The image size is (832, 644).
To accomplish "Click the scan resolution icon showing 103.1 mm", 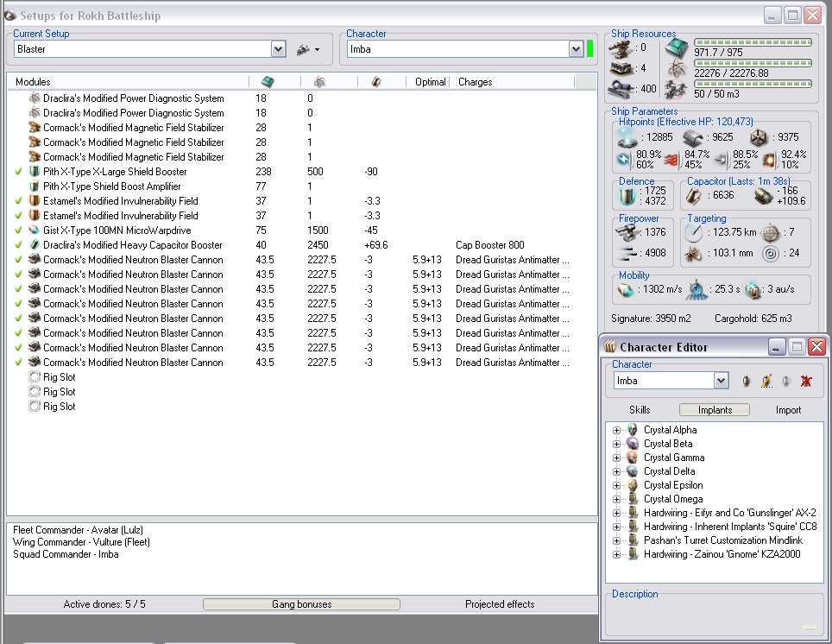I will click(693, 253).
